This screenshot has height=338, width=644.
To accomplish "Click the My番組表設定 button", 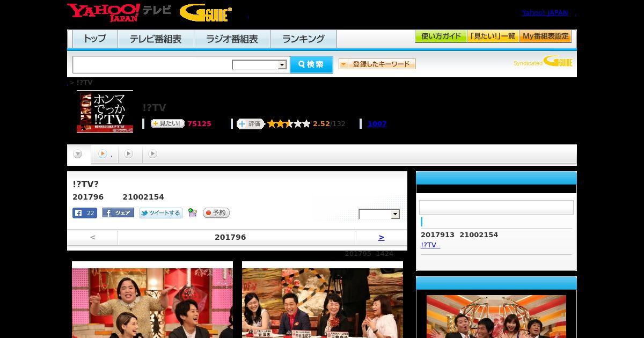I will coord(545,36).
